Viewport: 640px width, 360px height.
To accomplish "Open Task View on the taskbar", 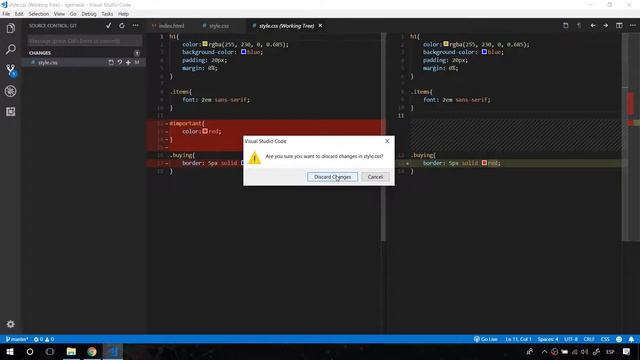I will 50,351.
